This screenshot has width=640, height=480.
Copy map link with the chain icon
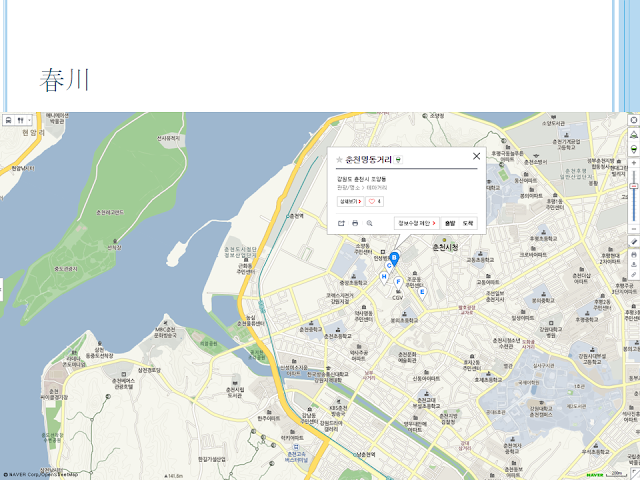[633, 275]
